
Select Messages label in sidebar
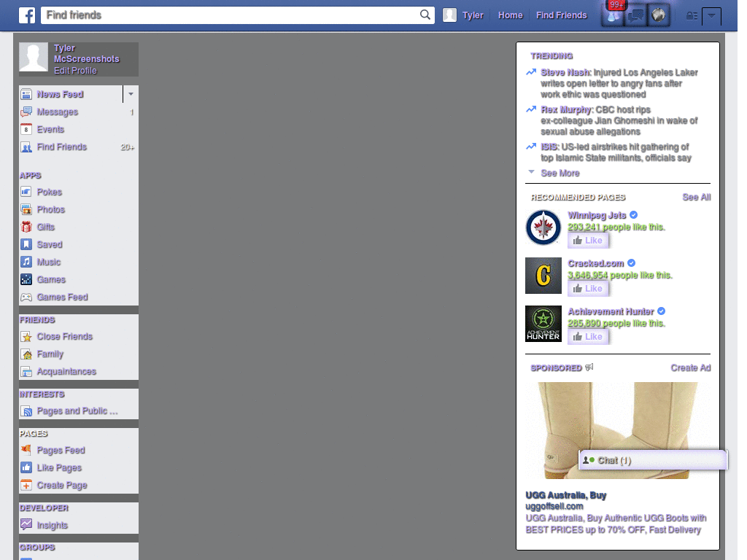pos(57,112)
